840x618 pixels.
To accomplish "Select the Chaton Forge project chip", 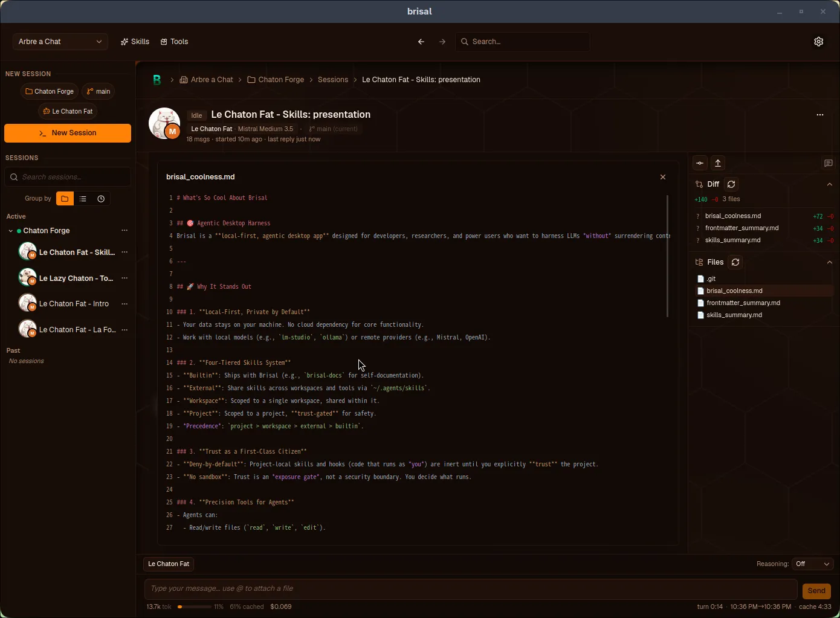I will pyautogui.click(x=50, y=91).
